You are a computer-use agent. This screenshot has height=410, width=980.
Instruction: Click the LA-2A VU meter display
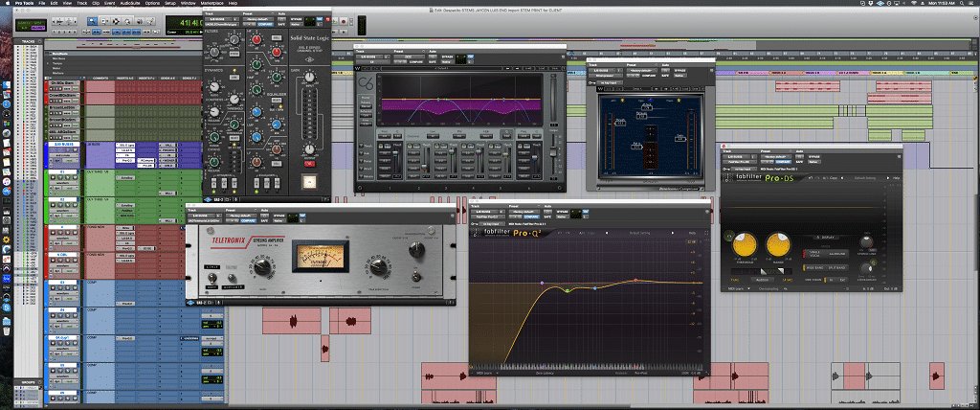pos(321,256)
